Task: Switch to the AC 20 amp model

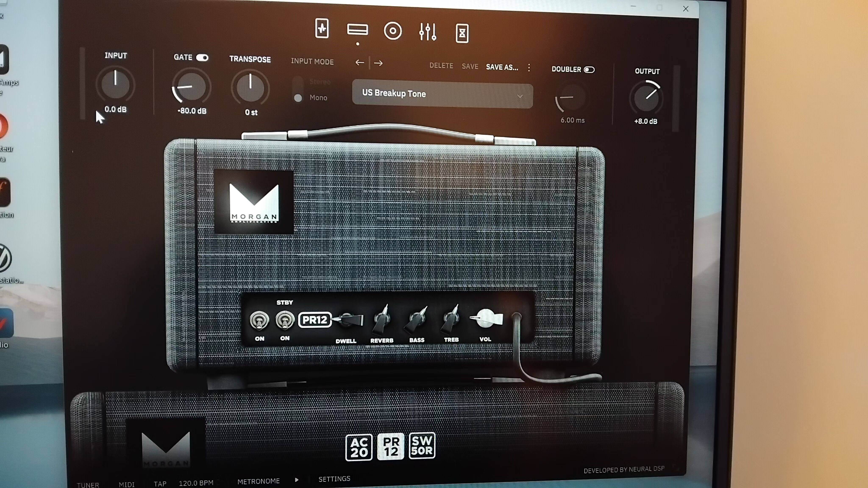Action: coord(359,447)
